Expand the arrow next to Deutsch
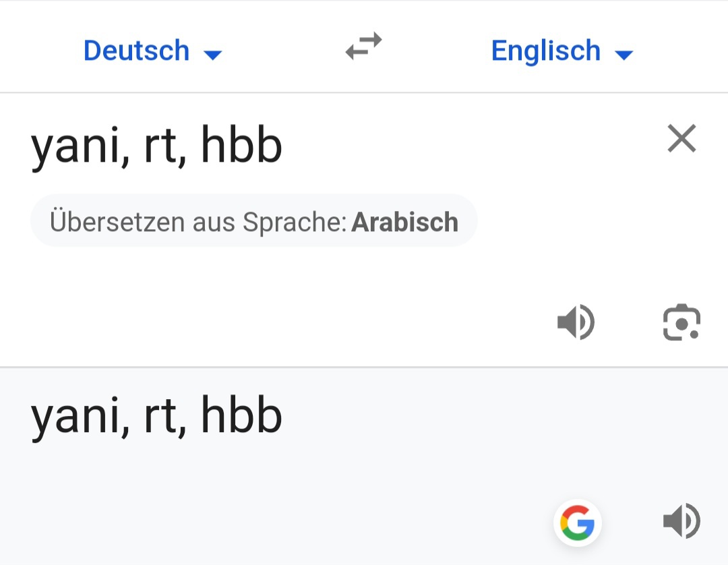The height and width of the screenshot is (565, 728). pos(213,55)
